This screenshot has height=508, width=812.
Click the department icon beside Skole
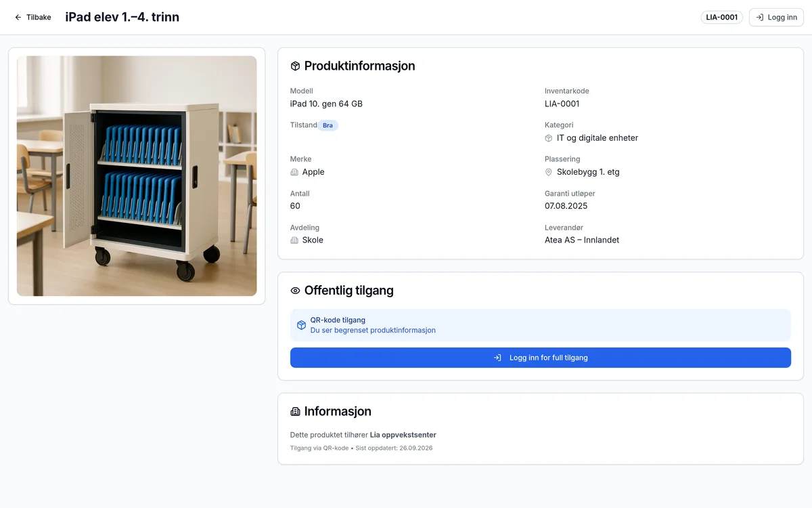coord(294,240)
